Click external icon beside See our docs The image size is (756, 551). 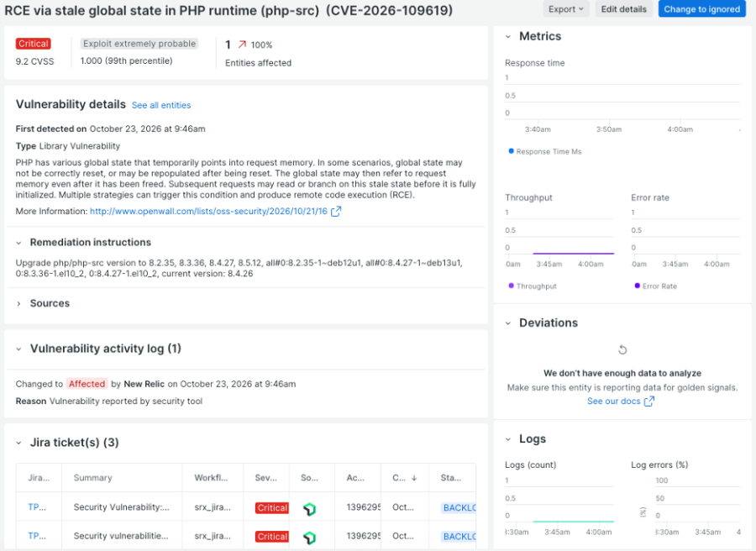point(649,401)
